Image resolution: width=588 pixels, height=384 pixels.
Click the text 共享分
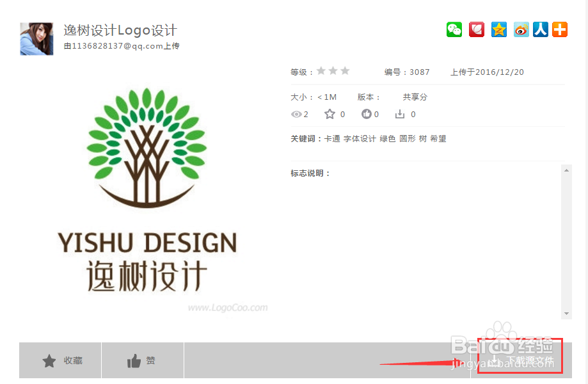pos(415,97)
